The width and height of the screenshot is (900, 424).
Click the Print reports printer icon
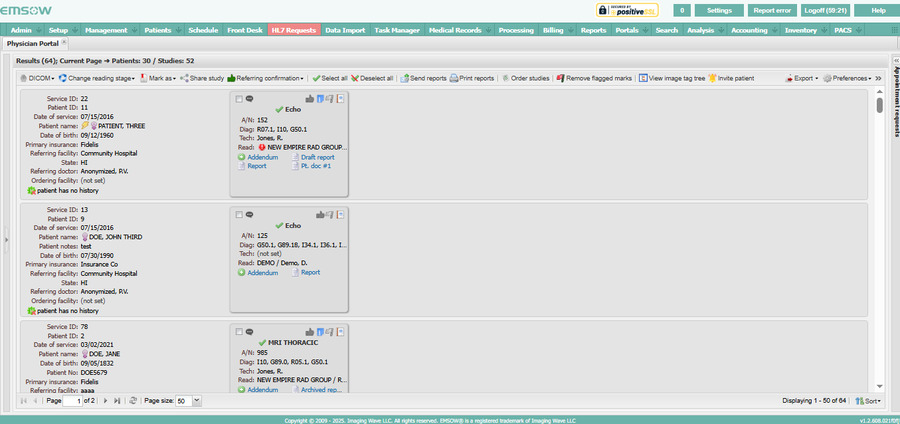point(454,77)
